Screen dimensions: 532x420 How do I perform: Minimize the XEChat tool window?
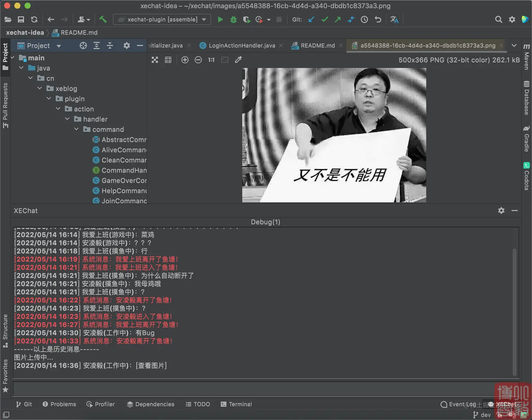point(514,210)
